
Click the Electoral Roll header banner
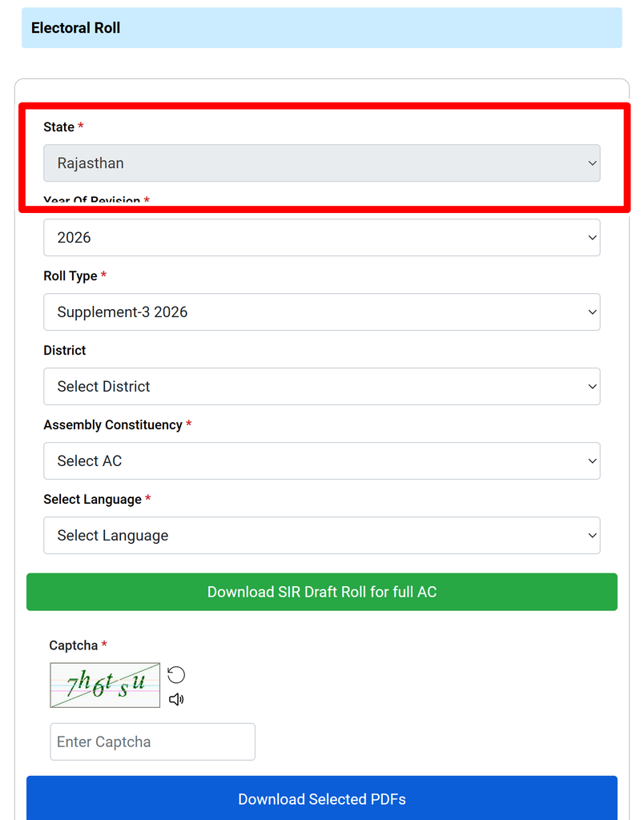(322, 28)
